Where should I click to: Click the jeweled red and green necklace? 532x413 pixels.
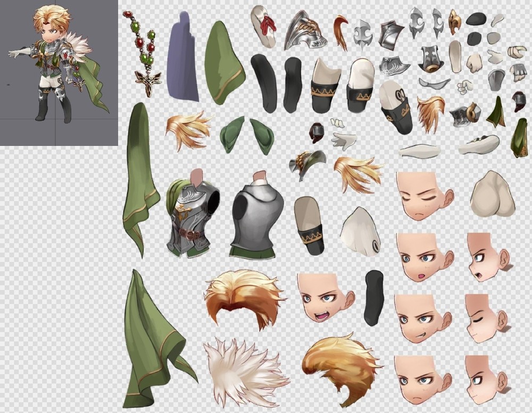143,53
